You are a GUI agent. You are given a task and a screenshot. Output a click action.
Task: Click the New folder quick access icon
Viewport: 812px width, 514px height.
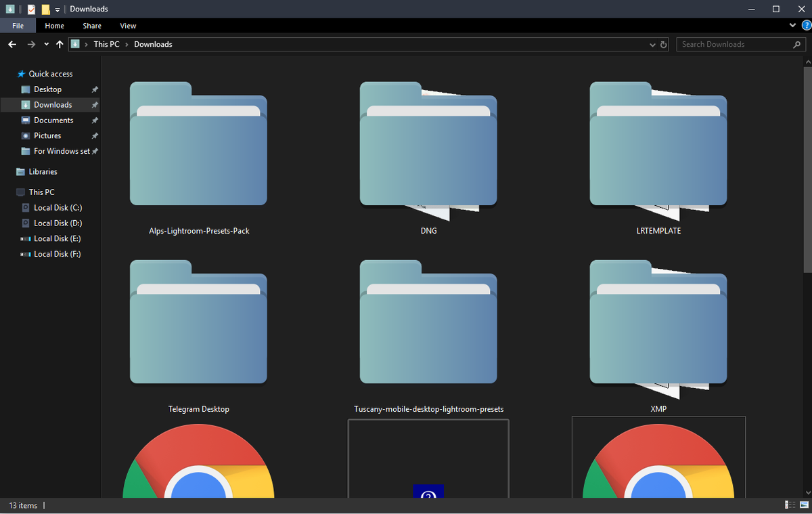coord(45,9)
